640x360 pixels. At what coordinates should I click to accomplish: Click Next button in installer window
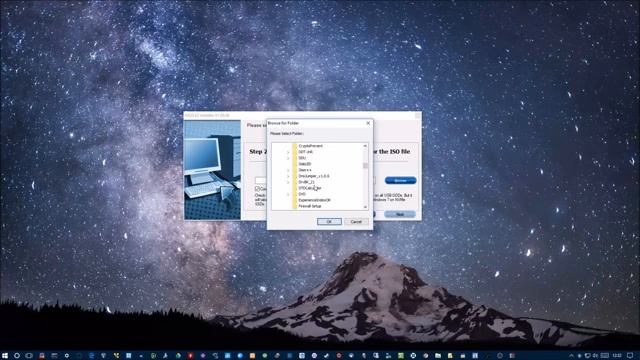click(400, 214)
